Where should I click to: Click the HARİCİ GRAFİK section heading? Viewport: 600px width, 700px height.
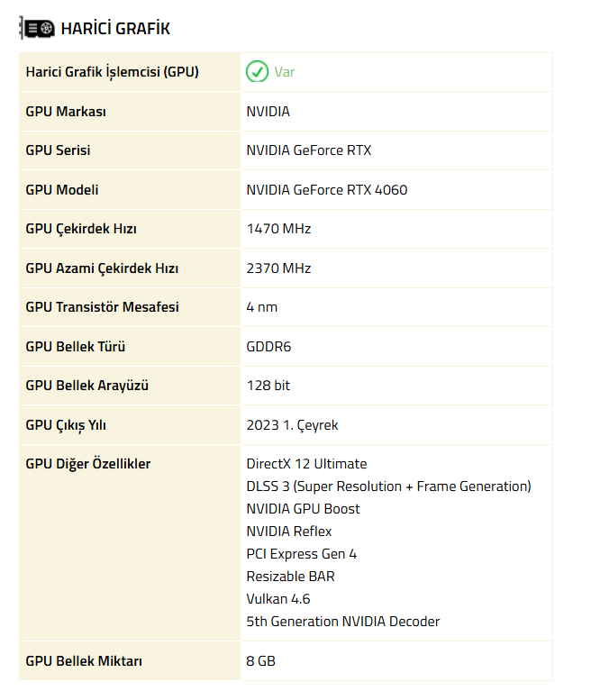115,29
